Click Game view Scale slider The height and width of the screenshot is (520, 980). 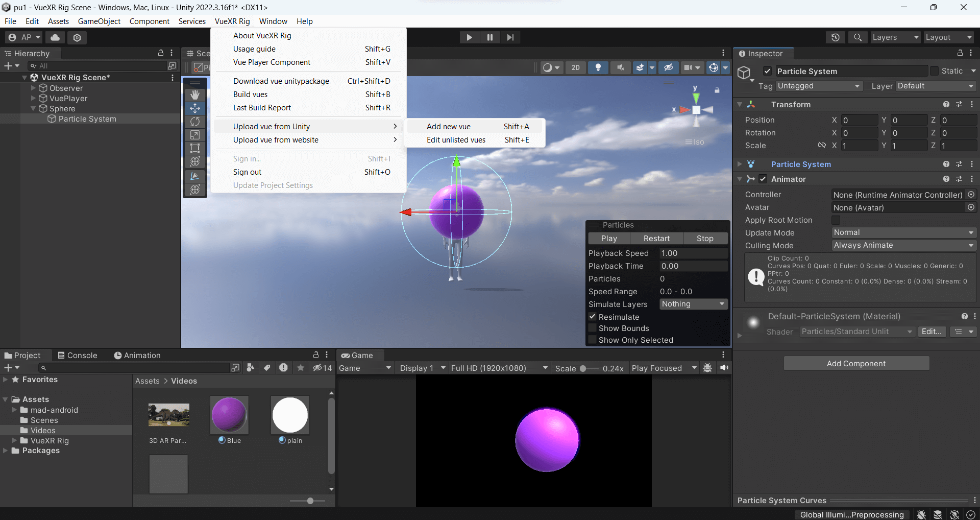(589, 368)
